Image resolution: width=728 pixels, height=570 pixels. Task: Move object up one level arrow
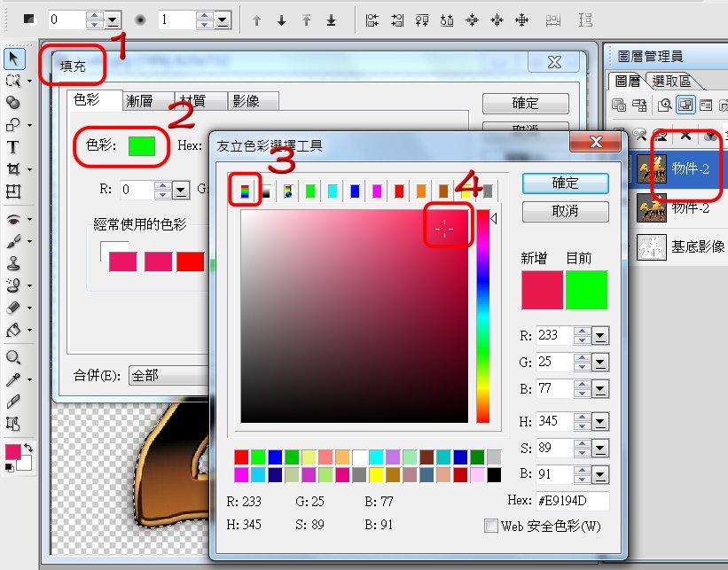coord(256,20)
